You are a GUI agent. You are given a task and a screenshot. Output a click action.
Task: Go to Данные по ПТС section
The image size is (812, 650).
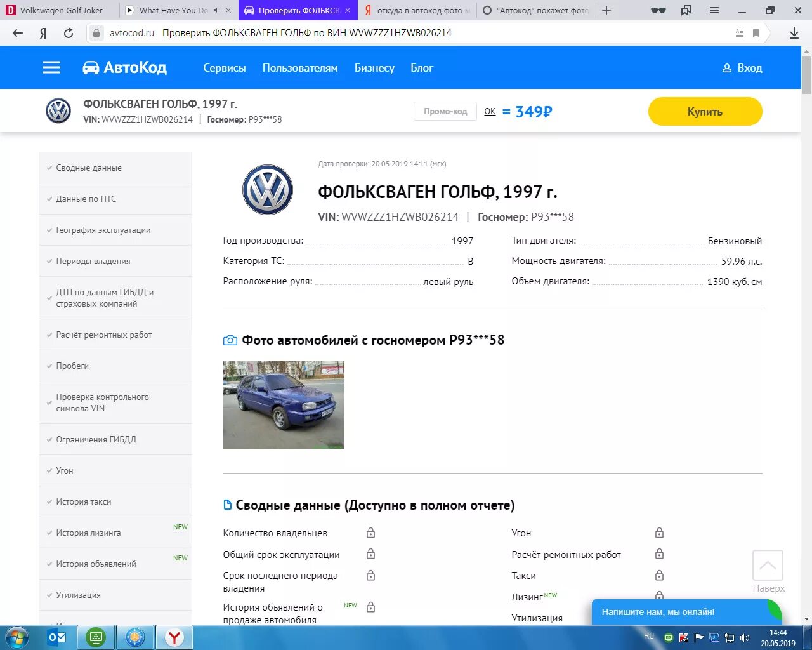(x=115, y=199)
